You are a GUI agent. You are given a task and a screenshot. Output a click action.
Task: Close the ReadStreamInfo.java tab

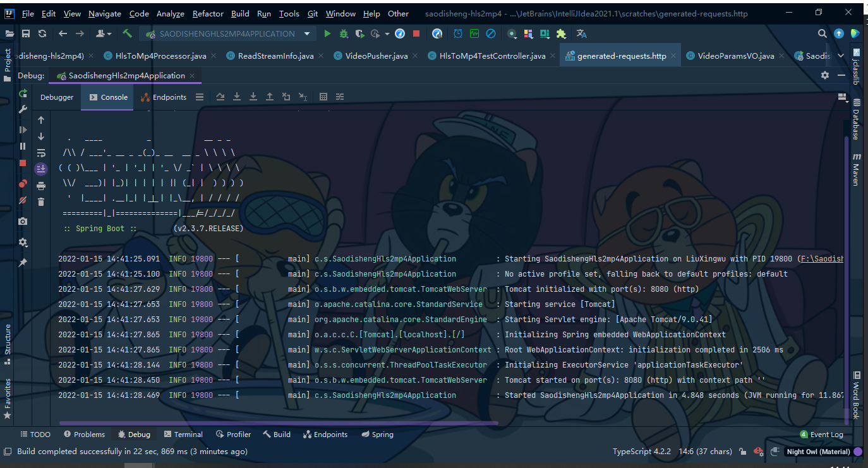322,56
